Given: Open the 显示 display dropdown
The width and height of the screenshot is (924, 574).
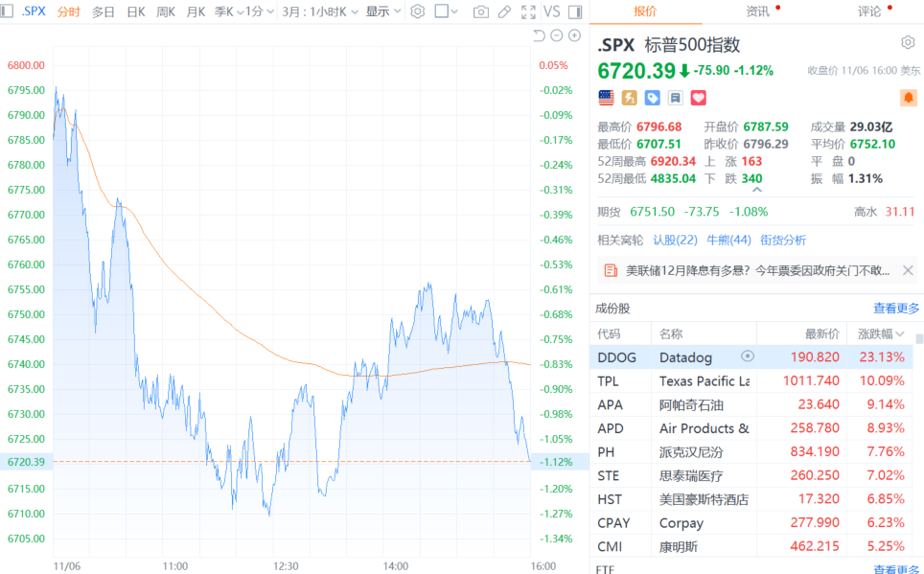Looking at the screenshot, I should (x=382, y=11).
